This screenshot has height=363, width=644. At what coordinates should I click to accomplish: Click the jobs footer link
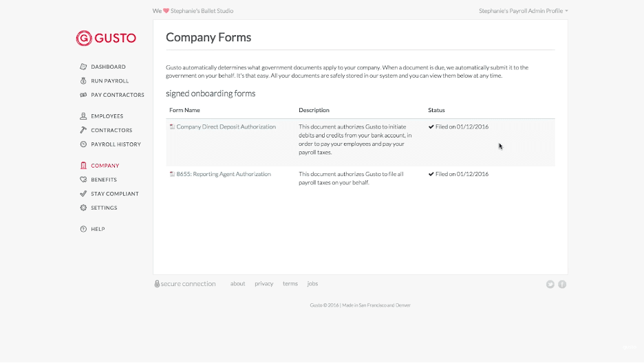[x=312, y=284]
